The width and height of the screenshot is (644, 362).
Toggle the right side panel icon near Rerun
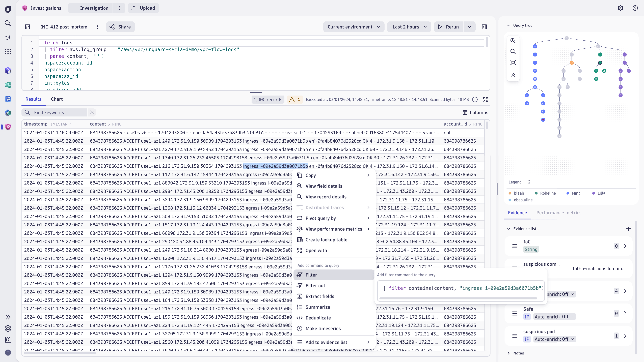(485, 27)
